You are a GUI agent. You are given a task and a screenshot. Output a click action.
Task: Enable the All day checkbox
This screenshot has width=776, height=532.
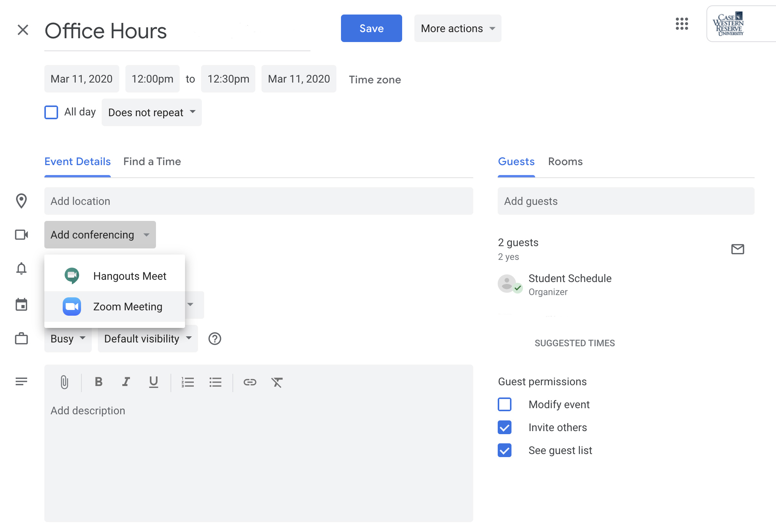51,112
